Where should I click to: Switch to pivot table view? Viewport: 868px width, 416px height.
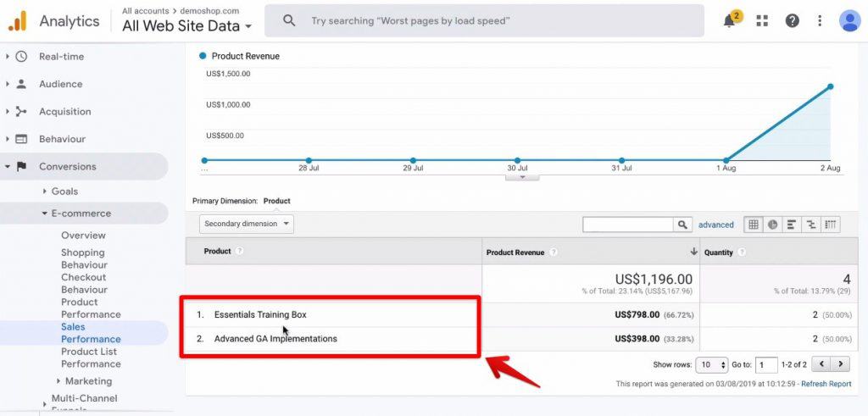click(831, 225)
